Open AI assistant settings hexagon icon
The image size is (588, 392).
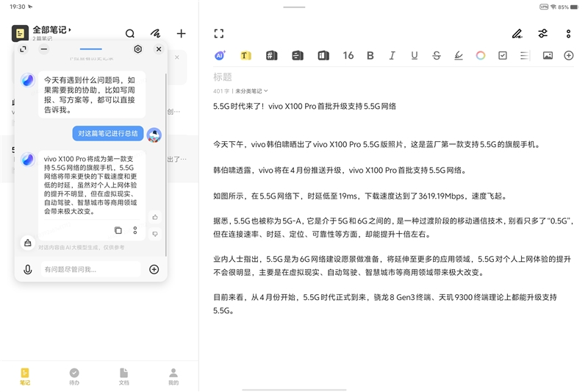[138, 49]
